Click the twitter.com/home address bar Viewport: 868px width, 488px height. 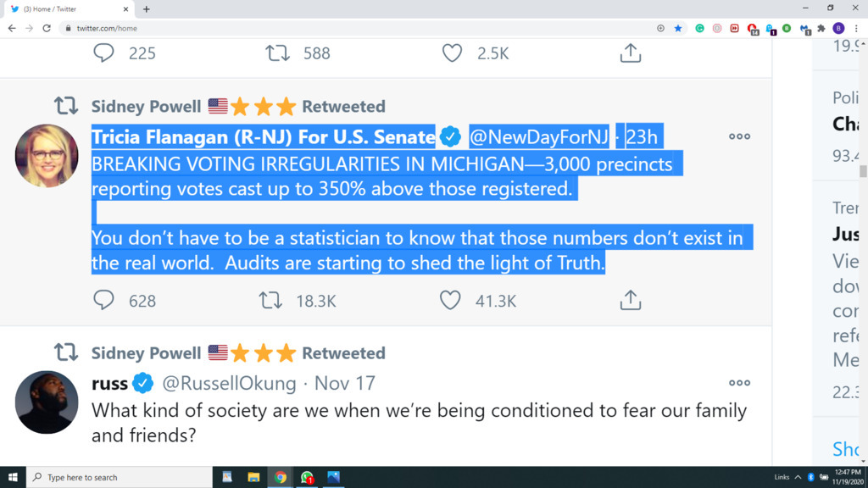point(339,28)
